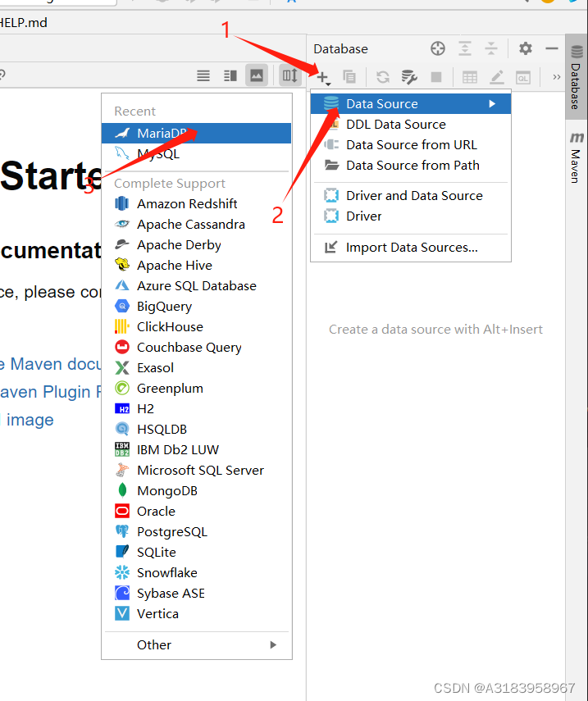588x701 pixels.
Task: Open the HELP.md editor tab
Action: click(x=23, y=22)
